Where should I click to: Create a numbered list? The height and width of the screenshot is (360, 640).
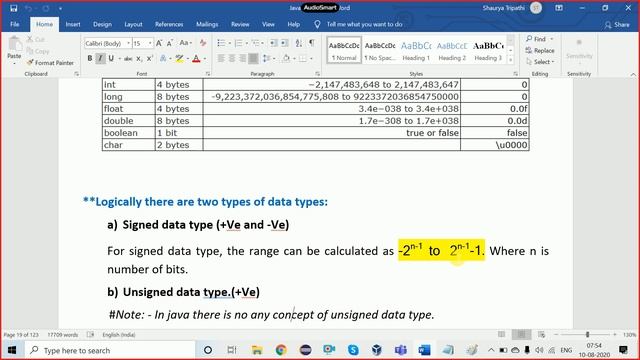[238, 43]
